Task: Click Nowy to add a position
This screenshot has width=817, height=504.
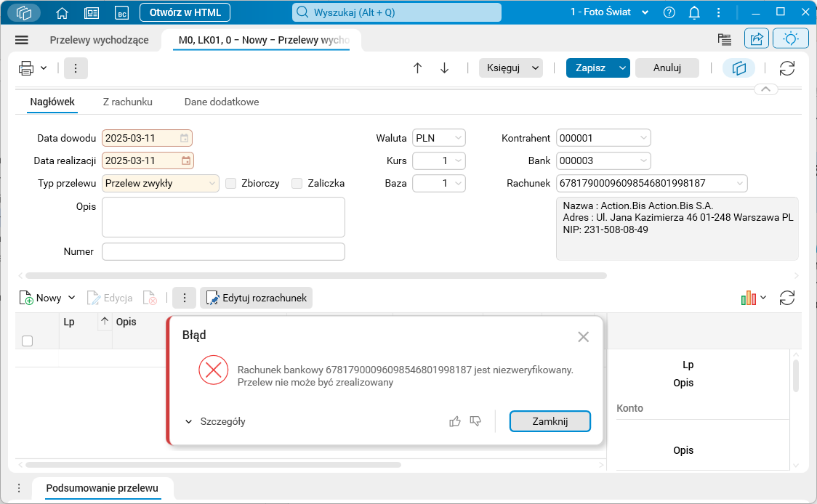Action: [x=41, y=298]
